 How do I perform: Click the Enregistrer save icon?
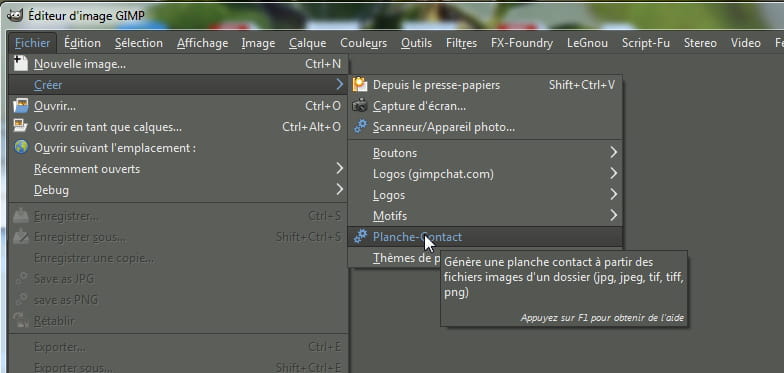(21, 216)
